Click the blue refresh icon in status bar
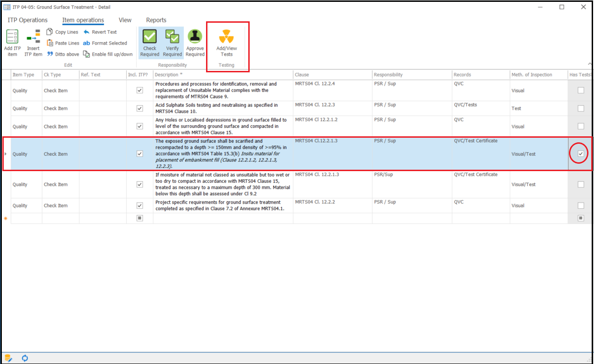 (x=25, y=358)
